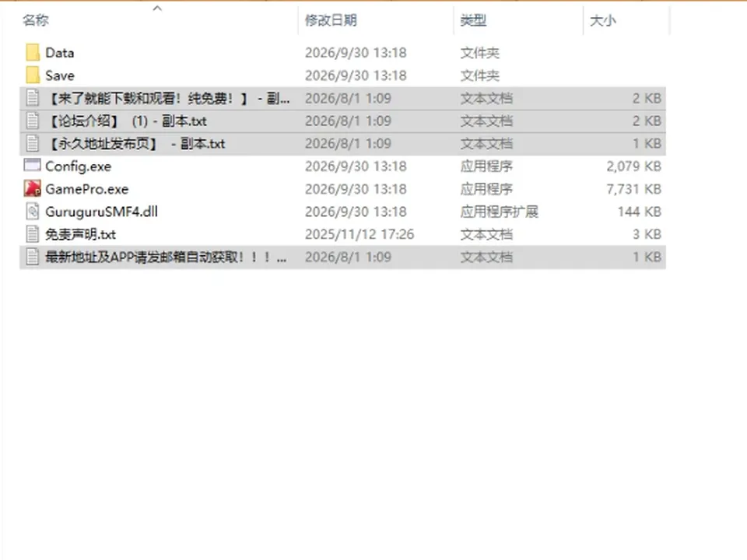747x560 pixels.
Task: Select the file 最新地址及APP请发邮箱自动获取！！！
Action: click(166, 257)
